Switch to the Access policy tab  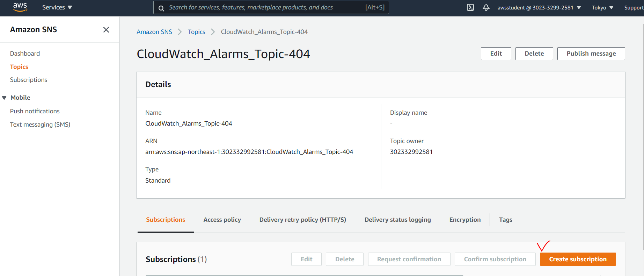[222, 220]
